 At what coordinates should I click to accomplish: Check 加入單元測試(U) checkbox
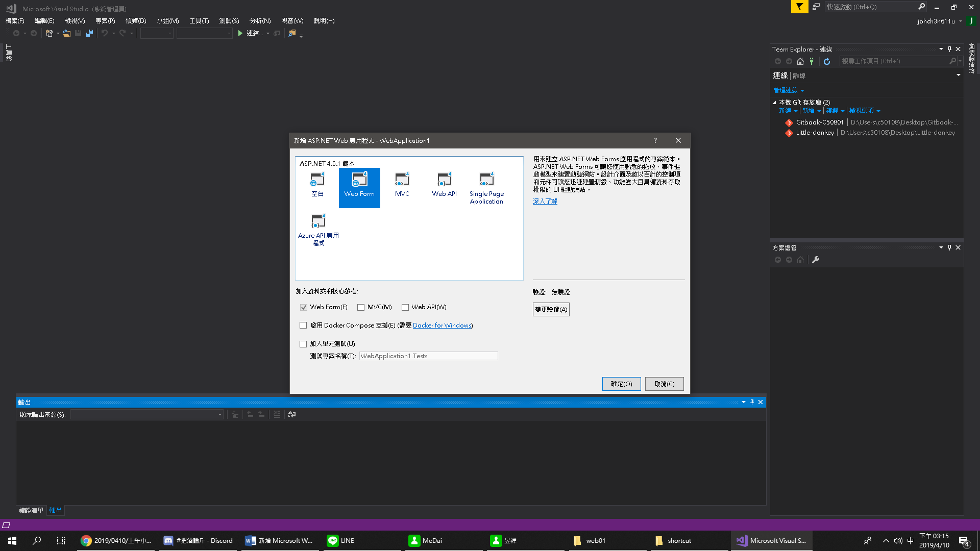[303, 344]
